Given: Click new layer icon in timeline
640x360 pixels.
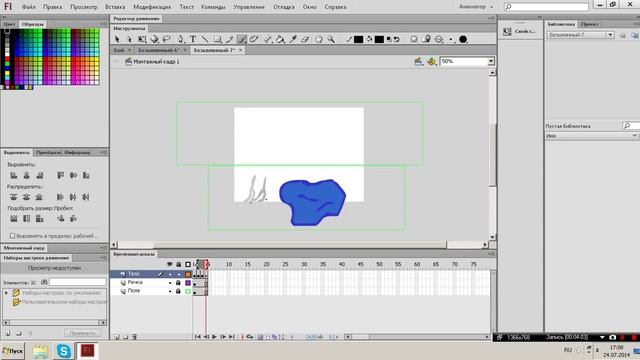Looking at the screenshot, I should pyautogui.click(x=117, y=337).
